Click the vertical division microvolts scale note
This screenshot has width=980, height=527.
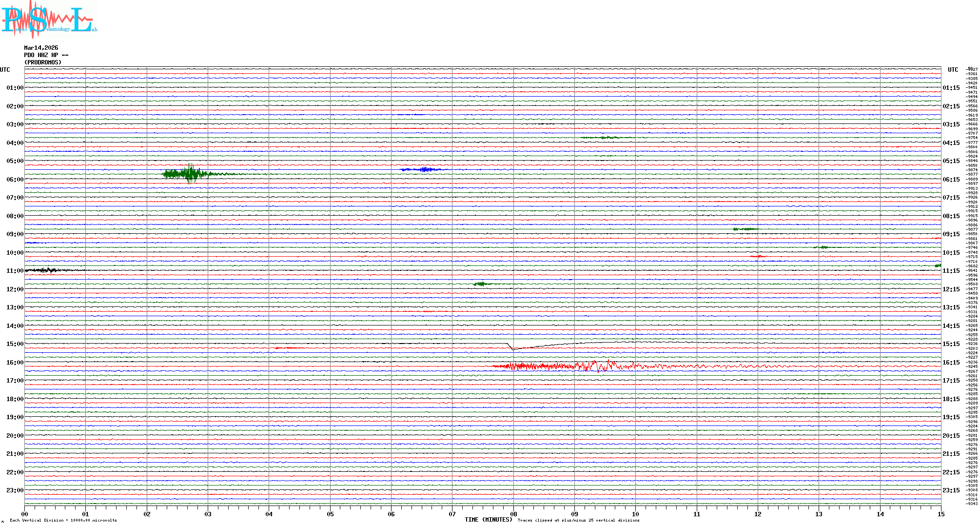coord(63,521)
